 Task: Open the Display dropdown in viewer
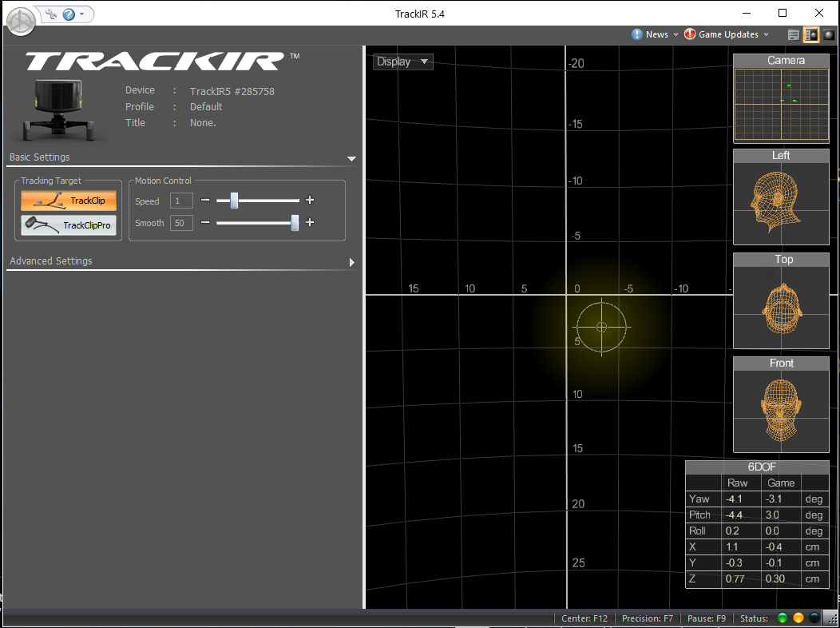pos(403,62)
